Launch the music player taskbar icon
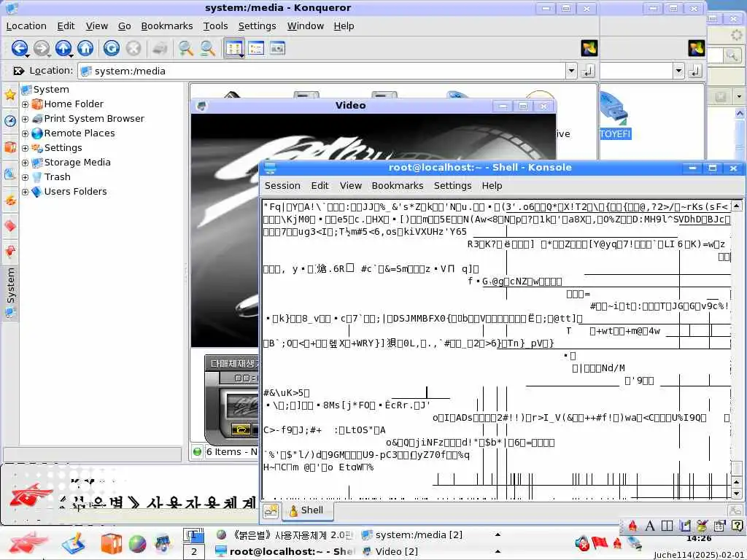This screenshot has height=560, width=747. point(163,544)
